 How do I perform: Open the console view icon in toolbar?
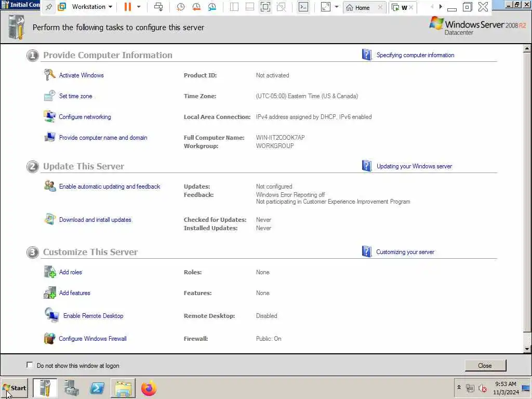(x=303, y=7)
